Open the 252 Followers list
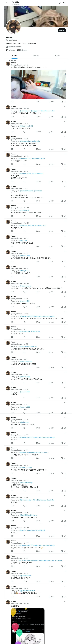 22,50
